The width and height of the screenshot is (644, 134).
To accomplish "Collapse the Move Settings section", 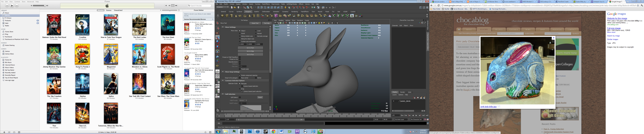I will pyautogui.click(x=222, y=27).
